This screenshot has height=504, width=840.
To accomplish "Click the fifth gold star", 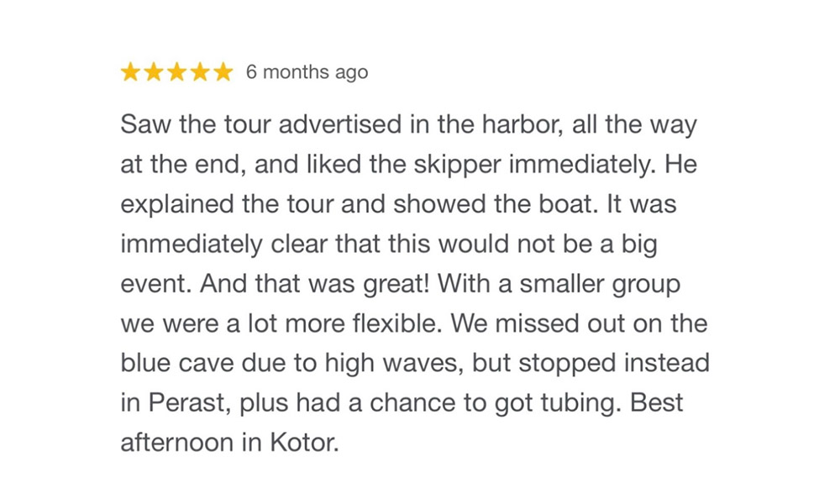I will pos(222,72).
